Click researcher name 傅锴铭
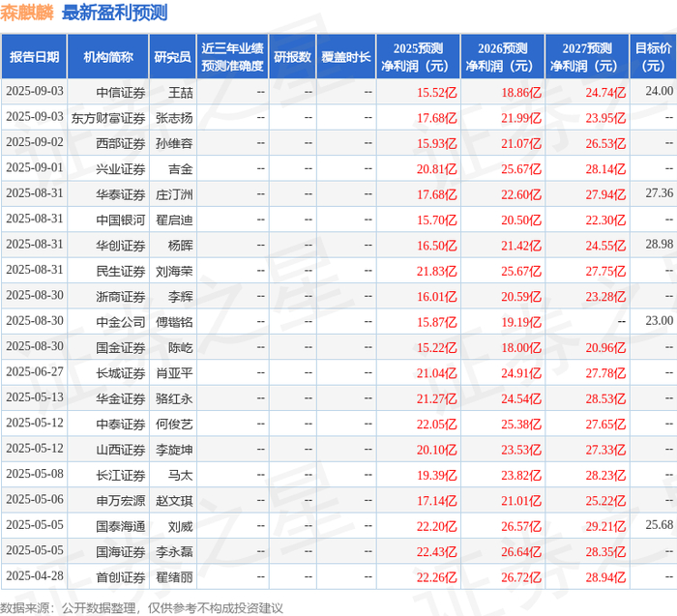The image size is (677, 616). [x=174, y=322]
